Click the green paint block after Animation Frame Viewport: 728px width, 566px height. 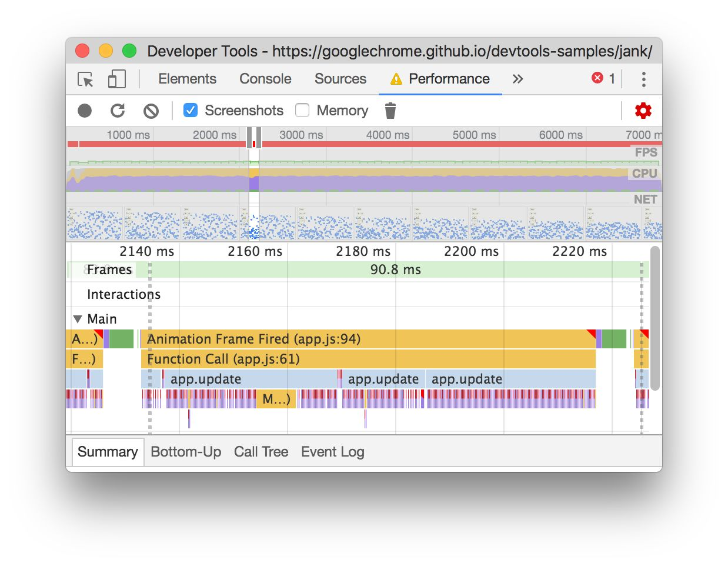tap(614, 339)
